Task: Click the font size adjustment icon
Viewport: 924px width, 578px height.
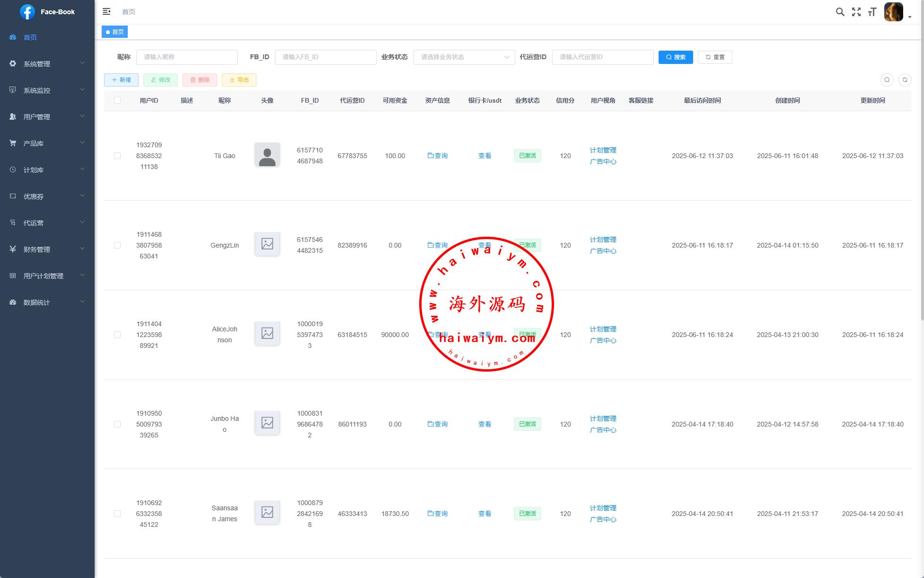Action: pyautogui.click(x=872, y=12)
